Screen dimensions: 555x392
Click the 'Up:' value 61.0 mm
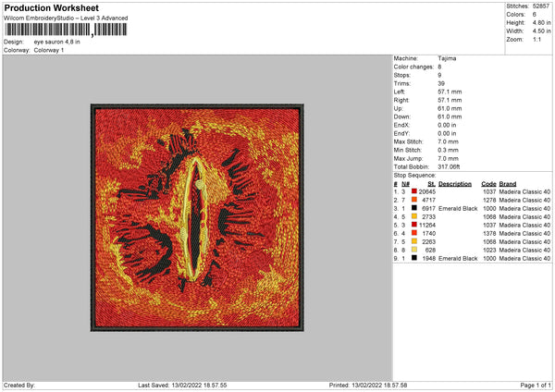click(x=450, y=108)
